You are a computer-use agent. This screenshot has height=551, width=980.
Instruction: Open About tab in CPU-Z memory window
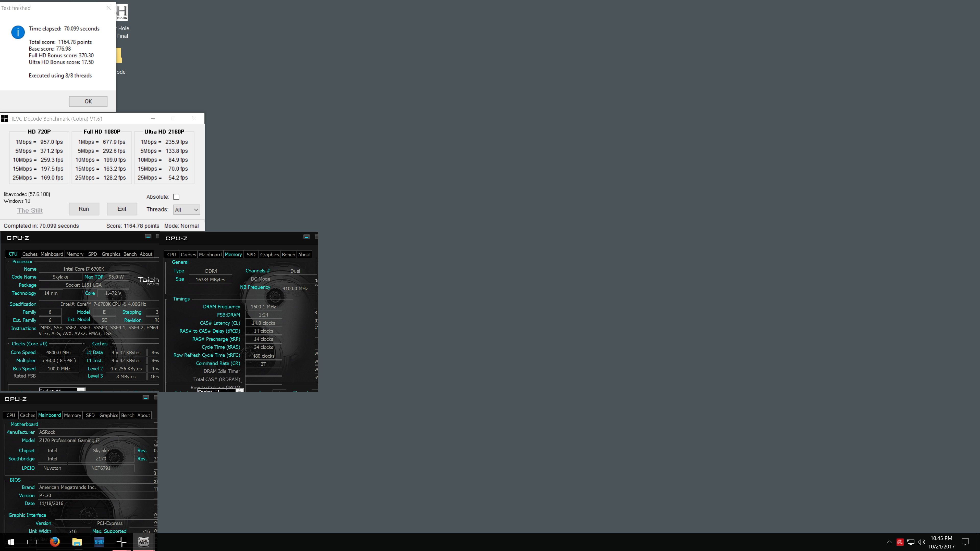pos(304,254)
